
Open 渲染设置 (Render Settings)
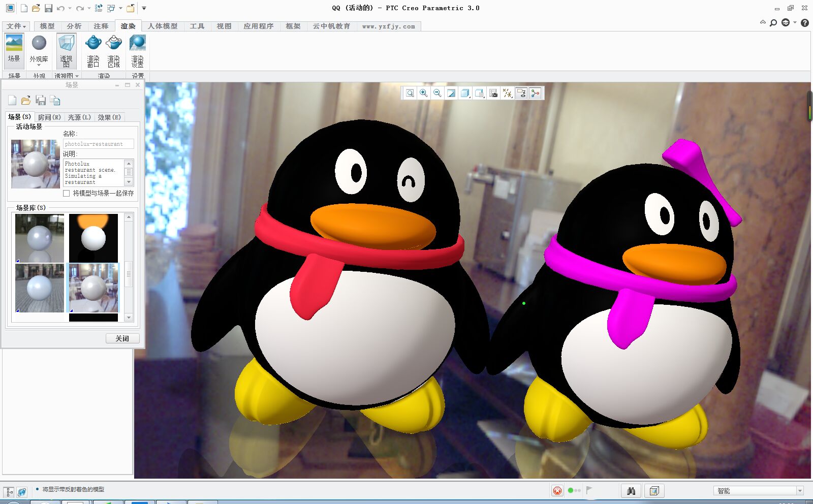click(137, 51)
